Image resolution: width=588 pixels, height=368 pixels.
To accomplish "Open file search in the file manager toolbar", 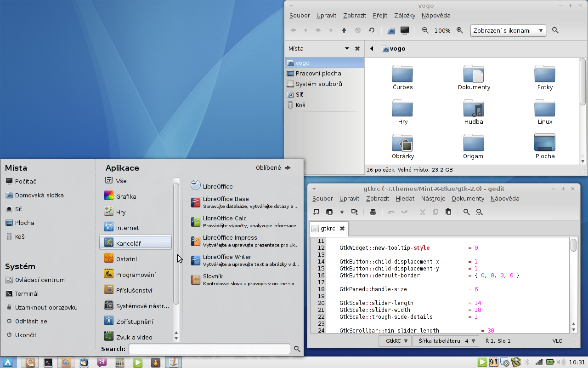I will [x=555, y=30].
